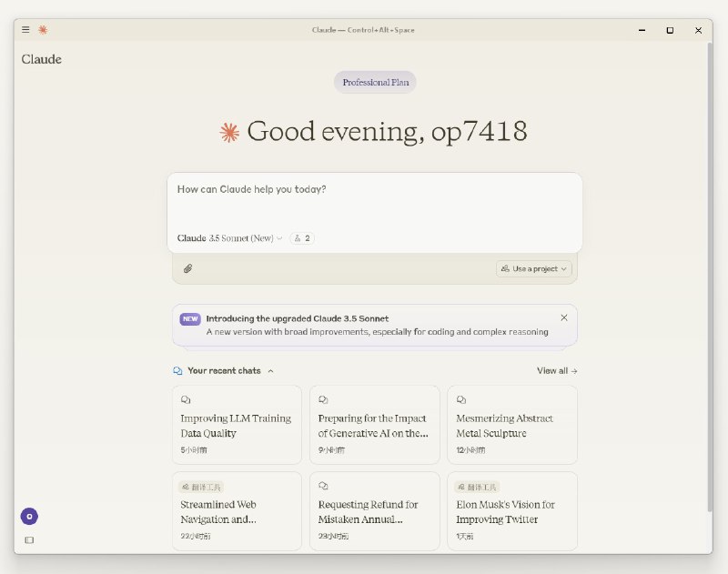
Task: Collapse the 'Your recent chats' section
Action: click(x=270, y=371)
